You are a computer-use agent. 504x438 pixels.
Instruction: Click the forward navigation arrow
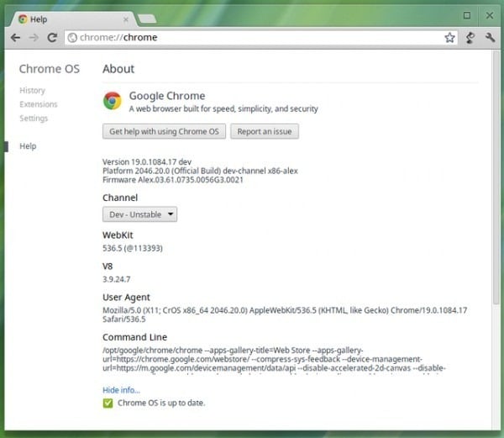(x=34, y=38)
